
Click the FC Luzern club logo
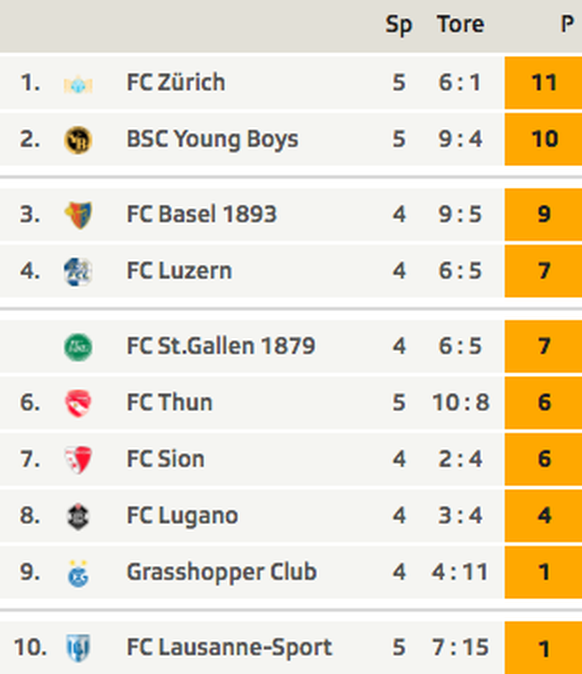tap(78, 272)
